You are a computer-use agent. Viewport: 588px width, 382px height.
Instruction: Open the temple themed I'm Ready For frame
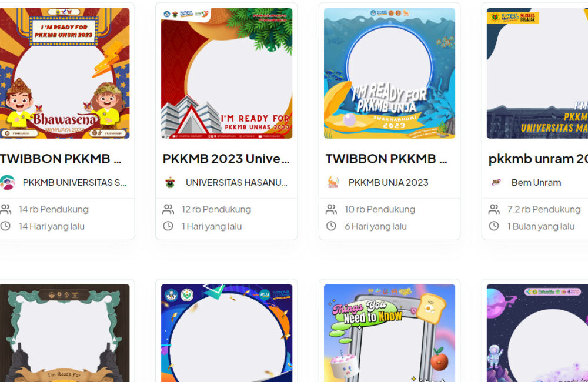(65, 333)
